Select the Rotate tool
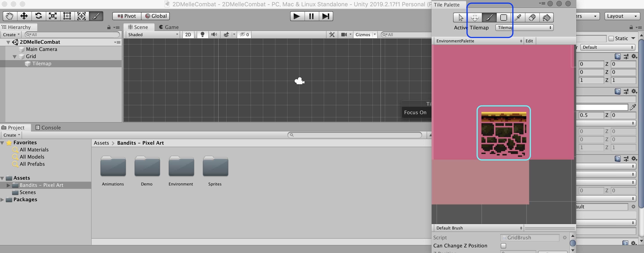The image size is (644, 253). pos(38,16)
